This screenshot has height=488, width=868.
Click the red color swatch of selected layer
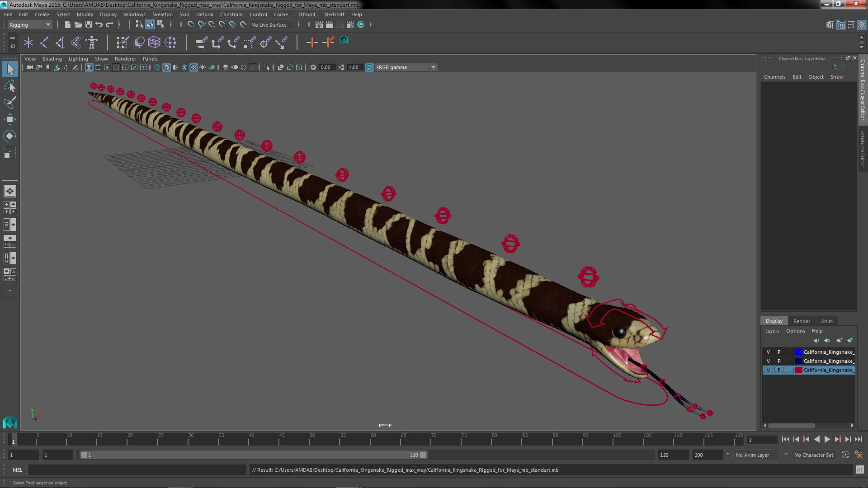coord(799,370)
